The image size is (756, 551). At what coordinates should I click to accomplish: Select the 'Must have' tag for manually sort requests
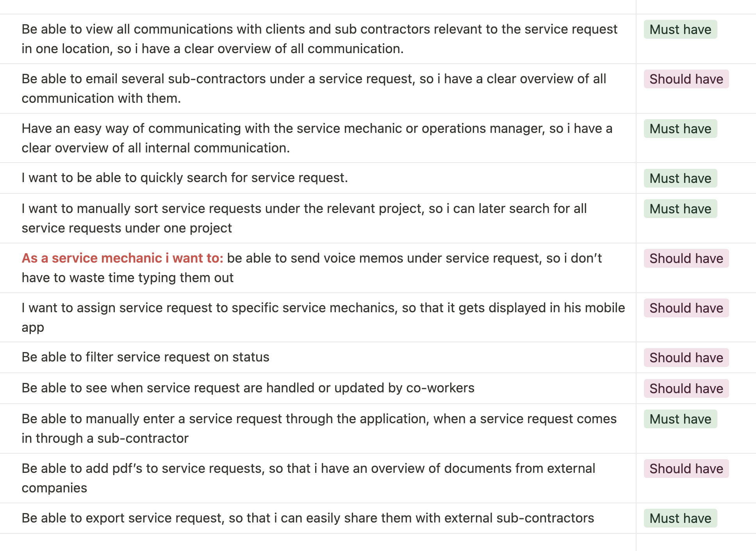click(x=680, y=209)
